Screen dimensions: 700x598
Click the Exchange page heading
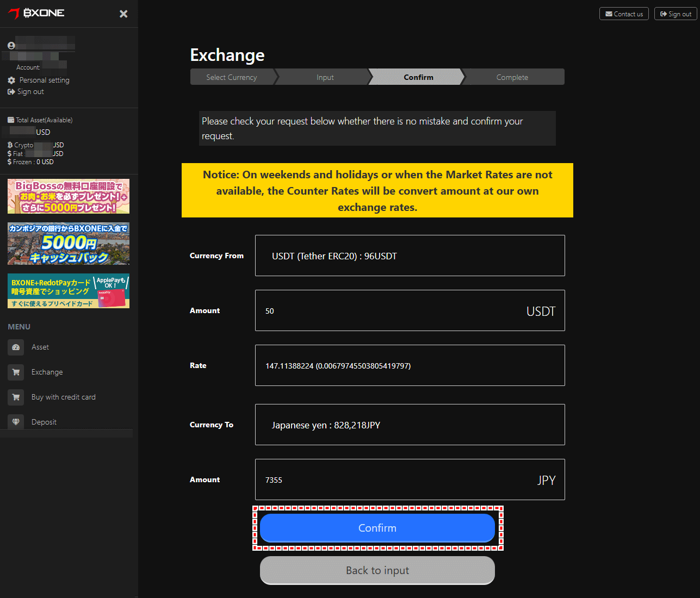227,55
